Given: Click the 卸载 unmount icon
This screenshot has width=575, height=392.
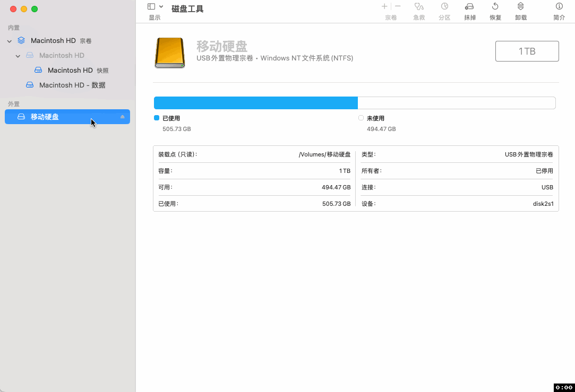Looking at the screenshot, I should pos(520,6).
